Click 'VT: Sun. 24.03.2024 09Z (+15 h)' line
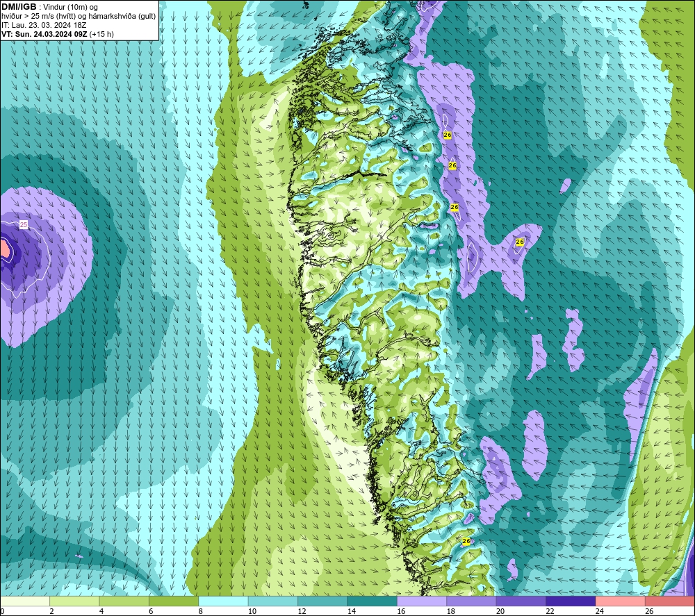Viewport: 695px width, 616px height. point(58,34)
